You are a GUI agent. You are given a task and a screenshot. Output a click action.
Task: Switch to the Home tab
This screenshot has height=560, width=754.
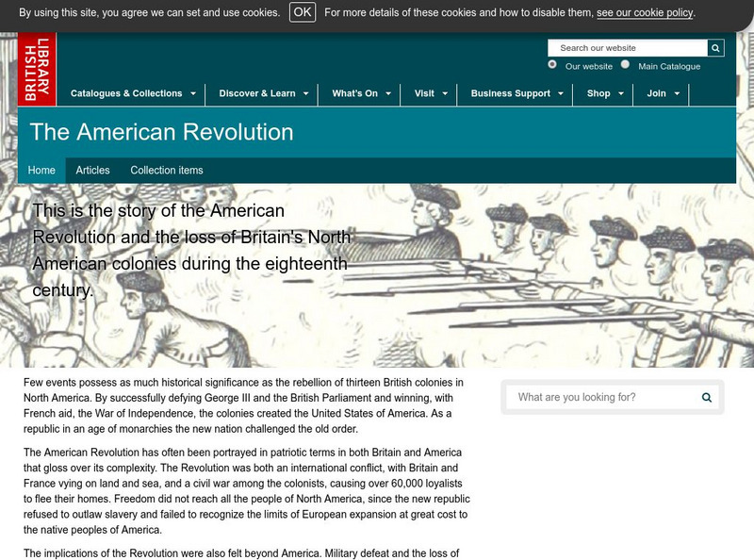click(41, 171)
